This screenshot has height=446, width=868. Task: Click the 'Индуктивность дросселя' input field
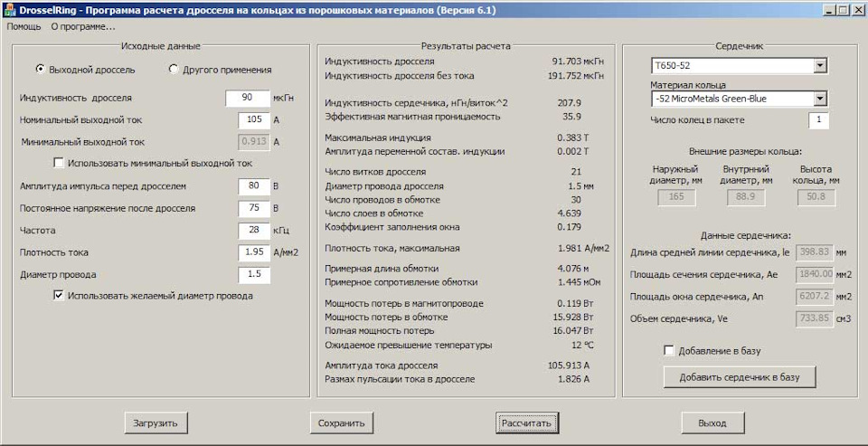pos(247,98)
